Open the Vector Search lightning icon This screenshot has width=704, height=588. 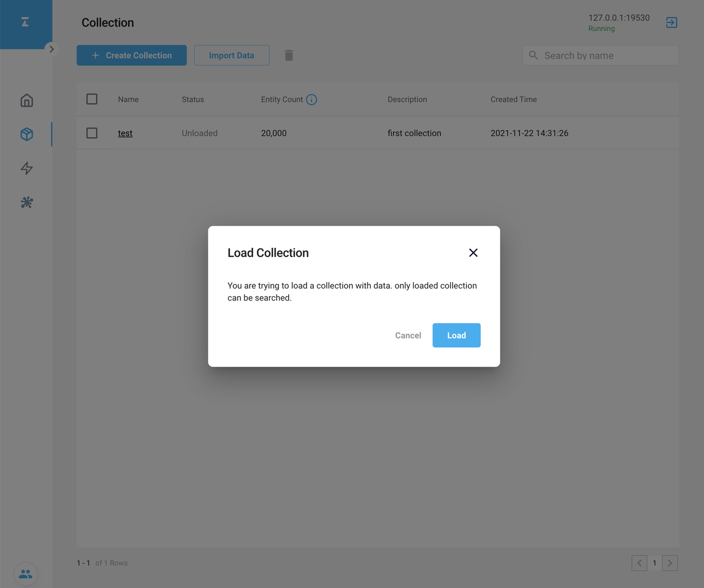(26, 168)
